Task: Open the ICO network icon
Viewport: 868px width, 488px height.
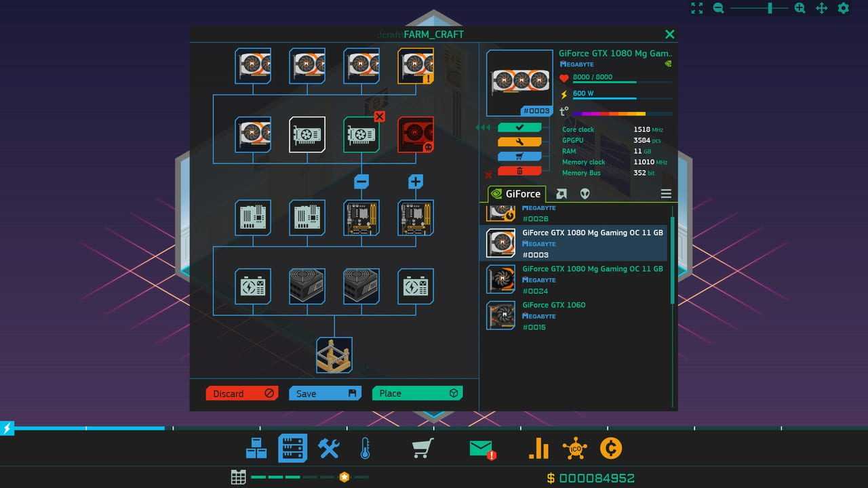Action: [574, 449]
